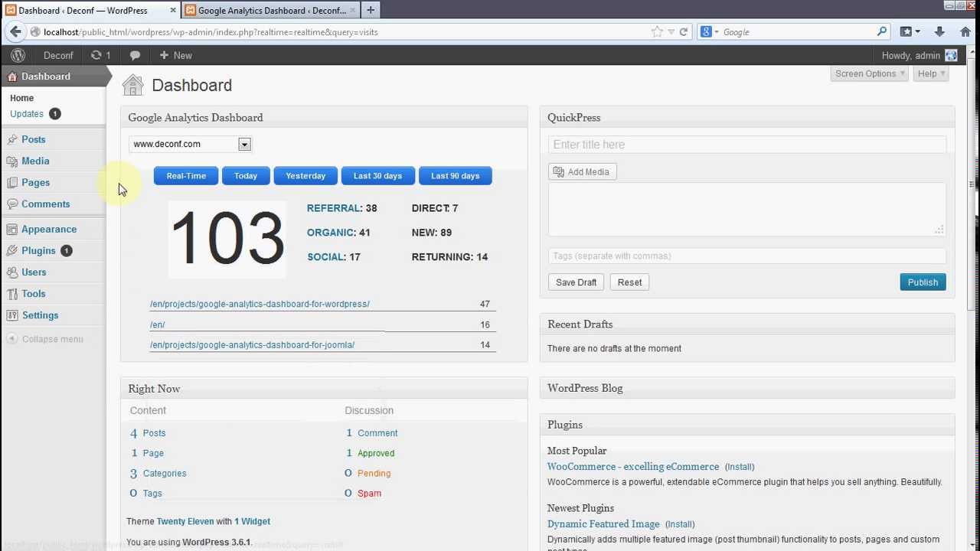
Task: Click the Collapse menu arrow icon
Action: click(12, 338)
